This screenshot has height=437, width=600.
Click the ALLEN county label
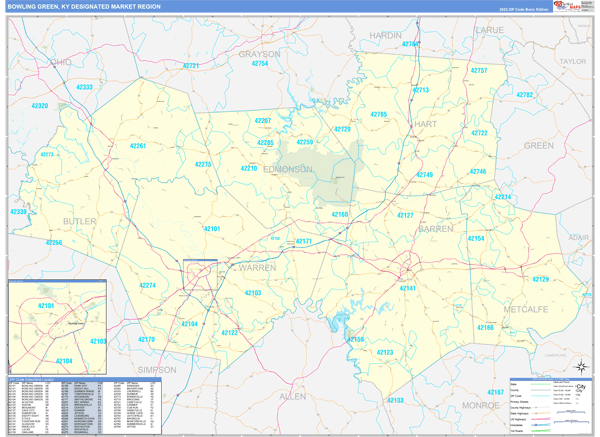[x=293, y=396]
